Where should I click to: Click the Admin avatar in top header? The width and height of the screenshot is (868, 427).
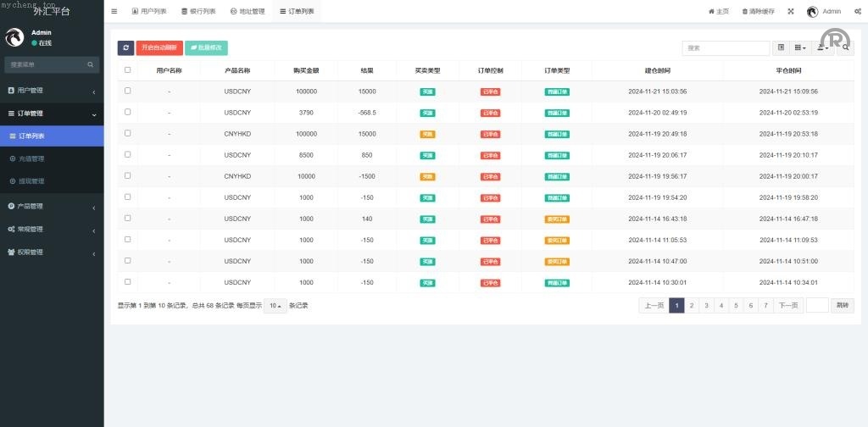tap(812, 11)
